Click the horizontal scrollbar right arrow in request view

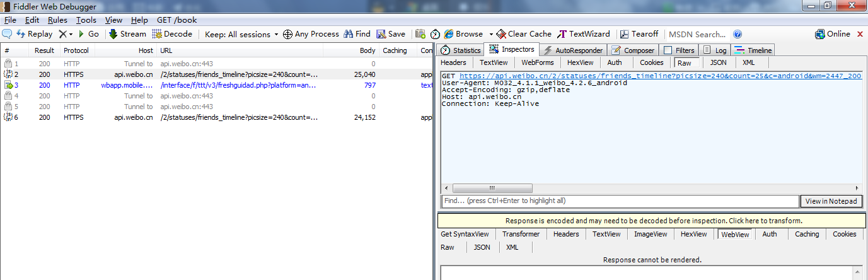coord(857,188)
